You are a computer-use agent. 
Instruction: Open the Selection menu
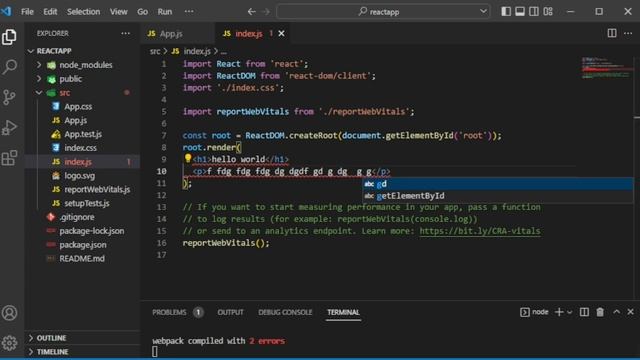(83, 11)
